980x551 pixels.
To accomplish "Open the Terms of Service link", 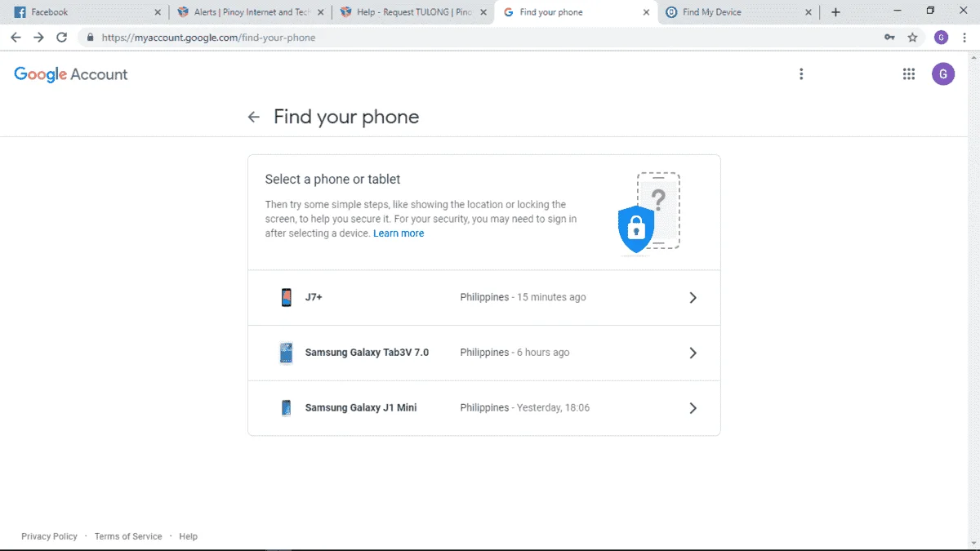I will coord(128,536).
